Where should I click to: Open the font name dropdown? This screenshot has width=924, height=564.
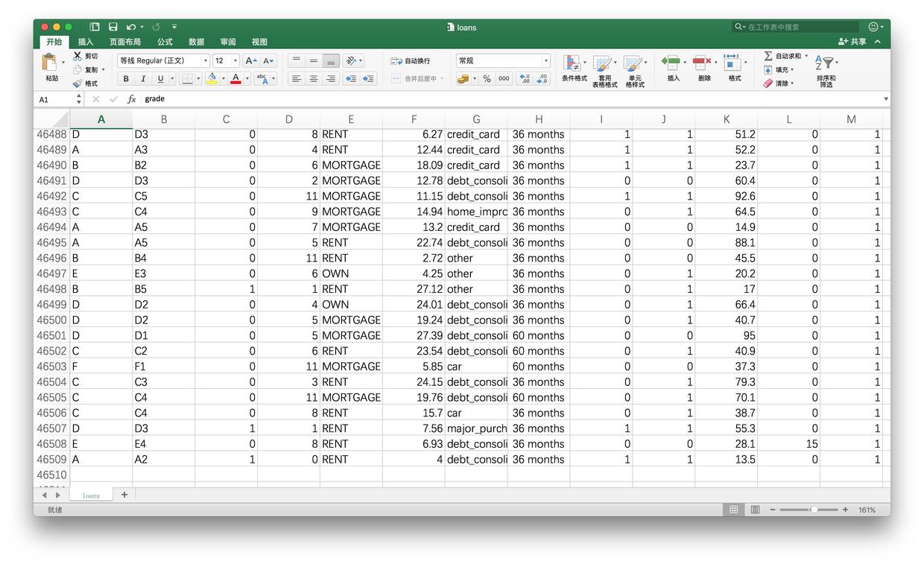[206, 61]
